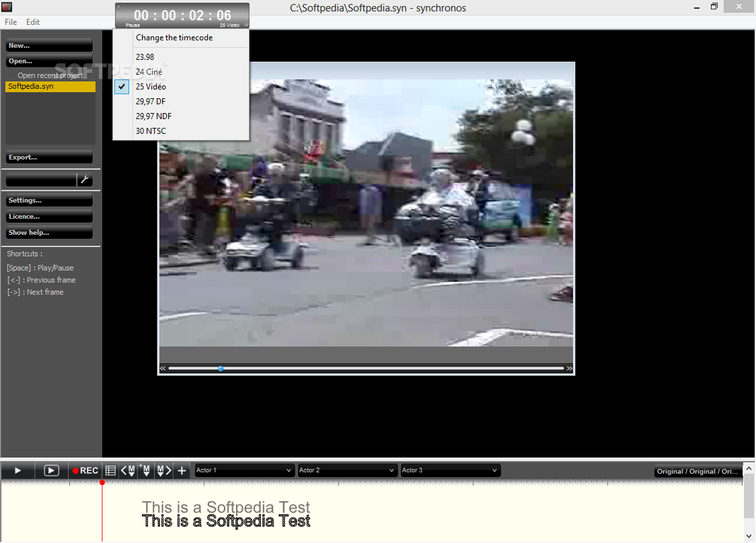This screenshot has width=756, height=543.
Task: Collapse the timecode frame rate dropdown arrow
Action: (246, 25)
